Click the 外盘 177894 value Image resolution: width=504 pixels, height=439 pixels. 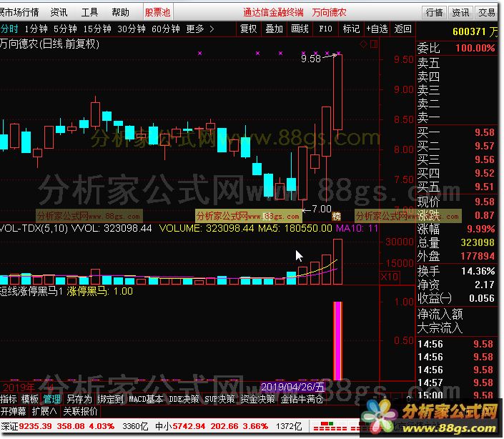[478, 256]
